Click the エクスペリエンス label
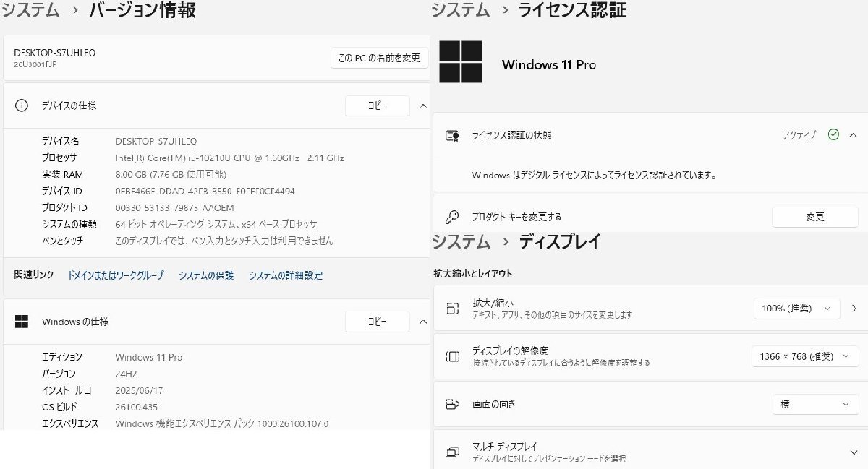868x469 pixels. coord(70,423)
